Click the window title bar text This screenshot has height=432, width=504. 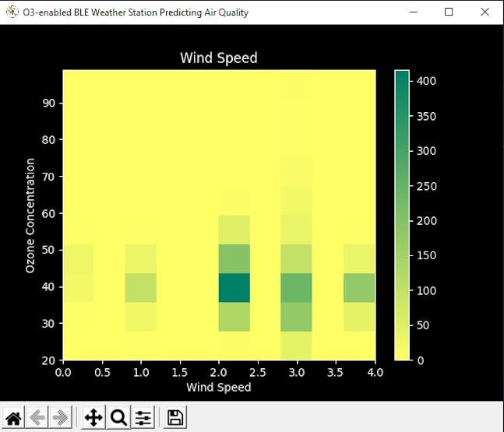click(x=136, y=12)
